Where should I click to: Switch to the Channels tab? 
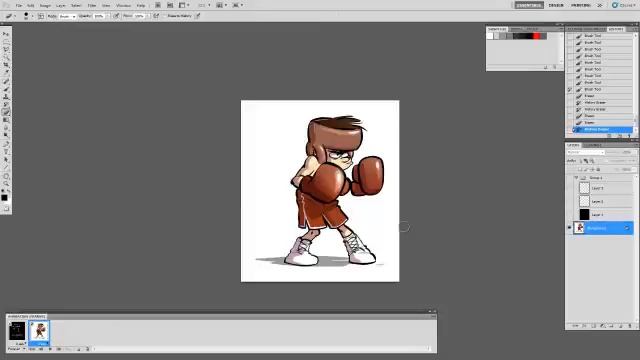[x=593, y=145]
